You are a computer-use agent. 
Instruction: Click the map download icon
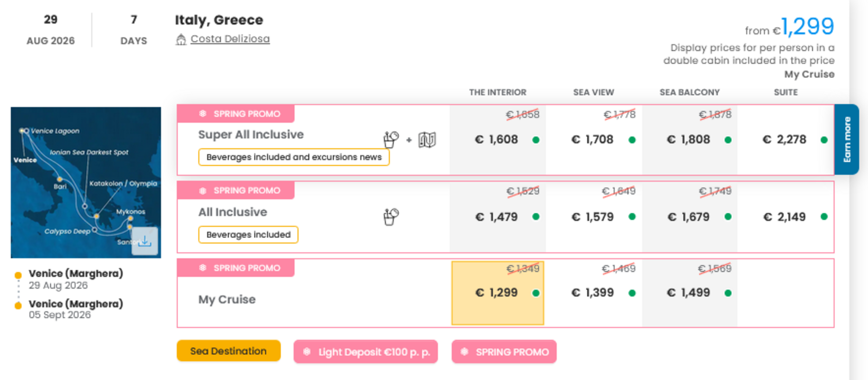[145, 241]
